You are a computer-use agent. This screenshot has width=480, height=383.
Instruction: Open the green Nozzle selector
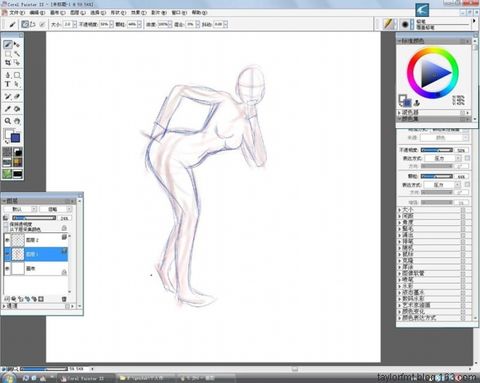point(7,174)
